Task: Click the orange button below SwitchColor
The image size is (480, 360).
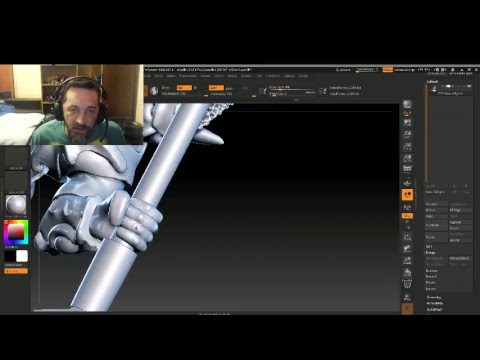Action: [16, 271]
